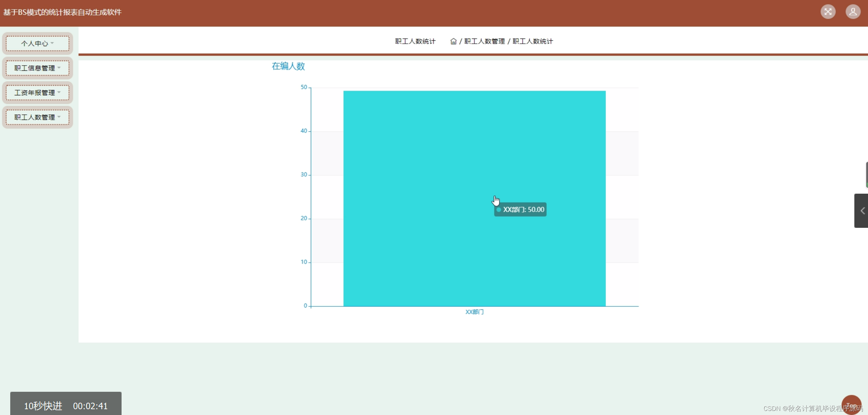Click the XX部门 axis label
This screenshot has height=415, width=868.
point(474,312)
